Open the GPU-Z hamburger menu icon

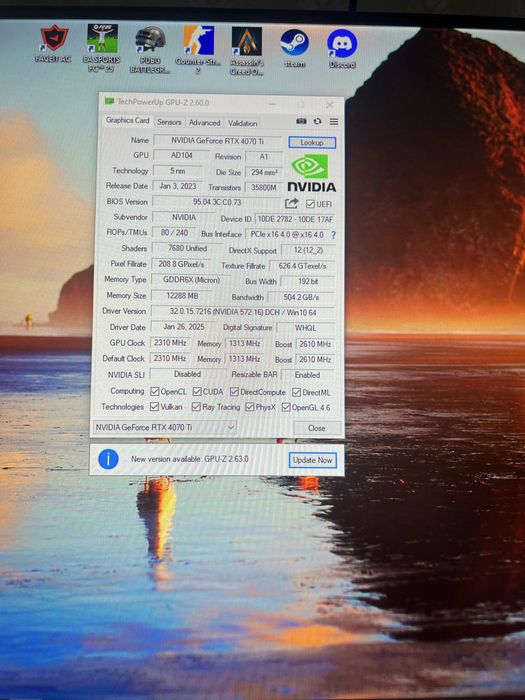(334, 121)
